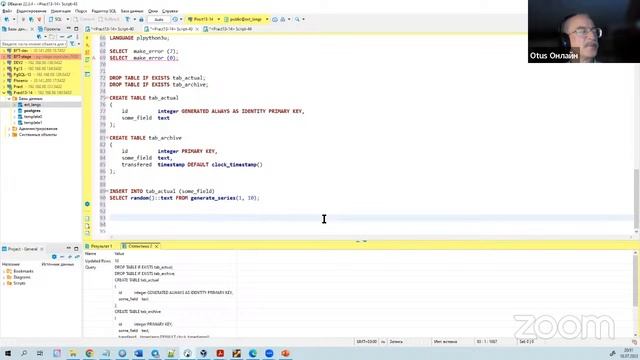
Task: Click the execute script icon in editor gutter
Action: [87, 53]
